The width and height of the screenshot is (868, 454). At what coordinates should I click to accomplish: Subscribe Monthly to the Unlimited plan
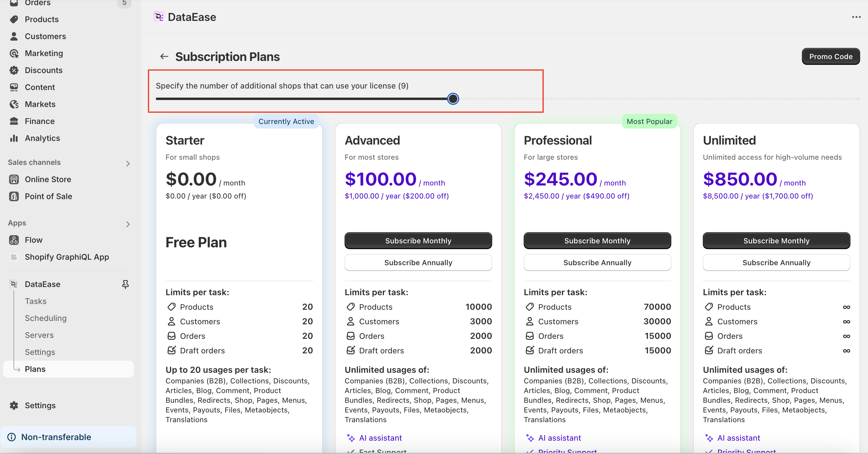[776, 241]
